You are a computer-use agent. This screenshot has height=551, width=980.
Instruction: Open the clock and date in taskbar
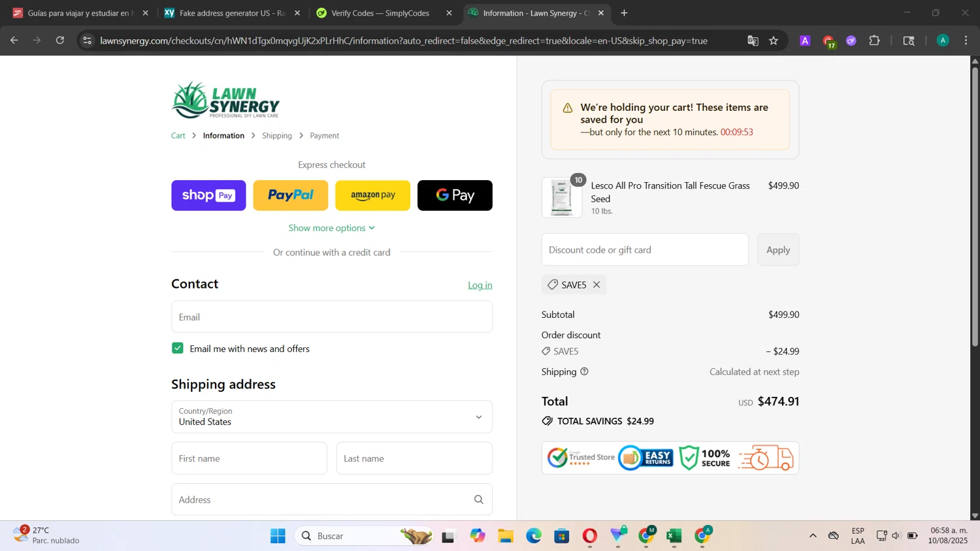point(949,535)
